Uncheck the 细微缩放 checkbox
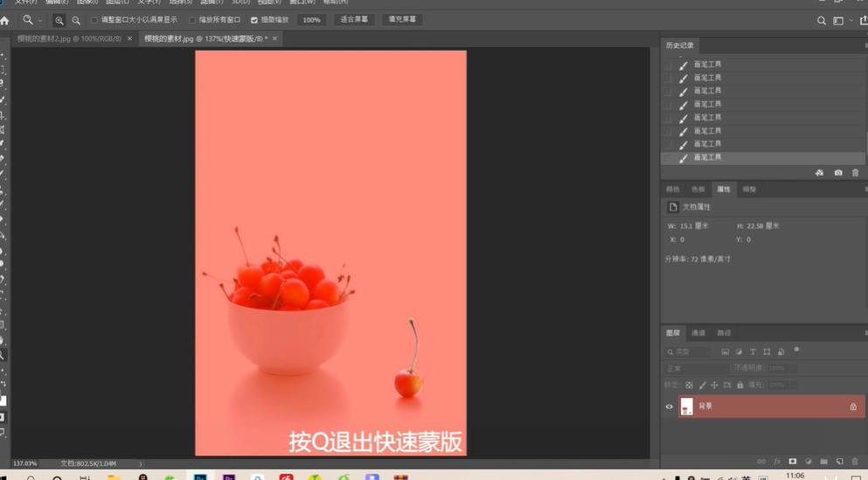The image size is (868, 480). [254, 20]
